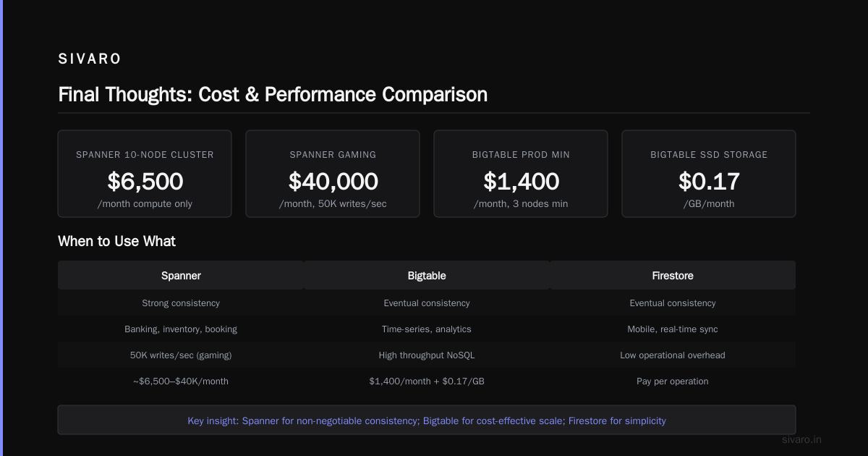
Task: Click 'Eventual consistency' in Firestore column
Action: click(673, 303)
